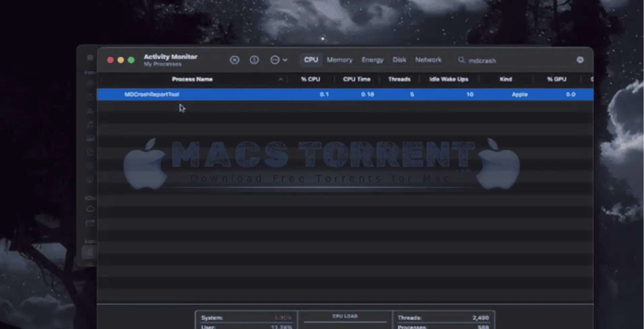Screen dimensions: 644x329
Task: Open process info with the (i) icon
Action: click(254, 60)
